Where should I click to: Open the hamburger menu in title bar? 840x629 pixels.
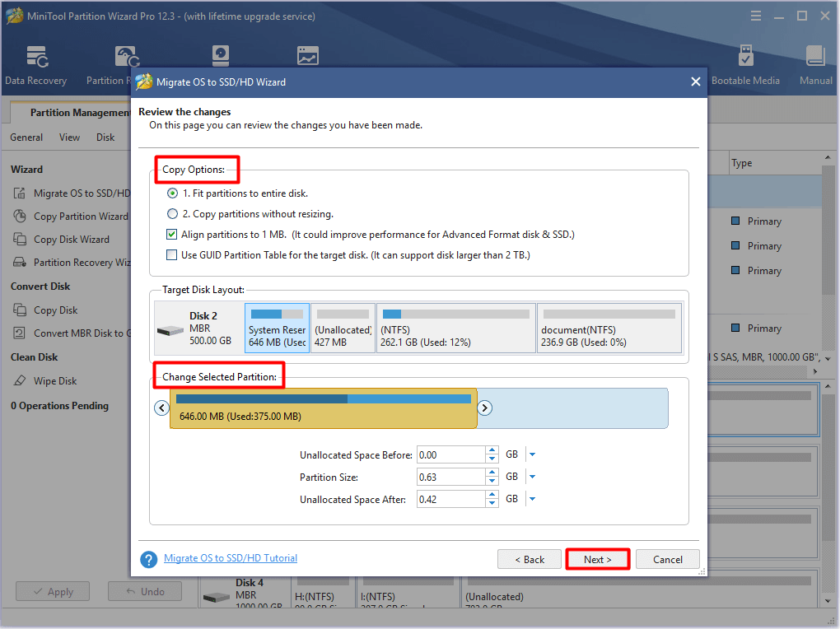[x=756, y=16]
